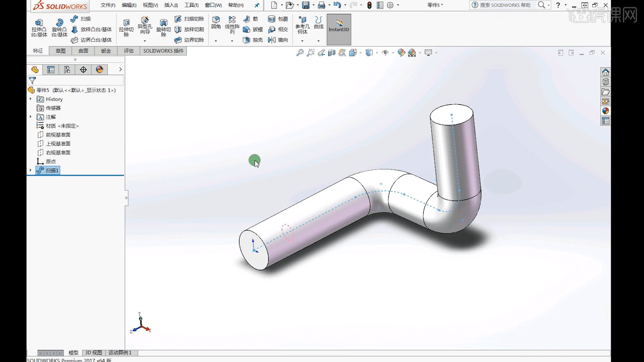This screenshot has height=362, width=644.
Task: Open the Edit Appearance color tool
Action: pyautogui.click(x=401, y=53)
